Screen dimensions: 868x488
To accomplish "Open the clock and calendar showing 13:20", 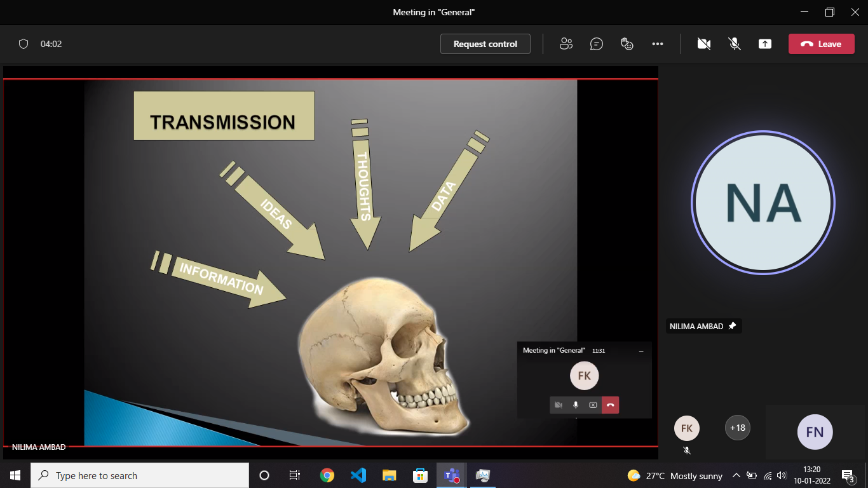I will click(811, 475).
